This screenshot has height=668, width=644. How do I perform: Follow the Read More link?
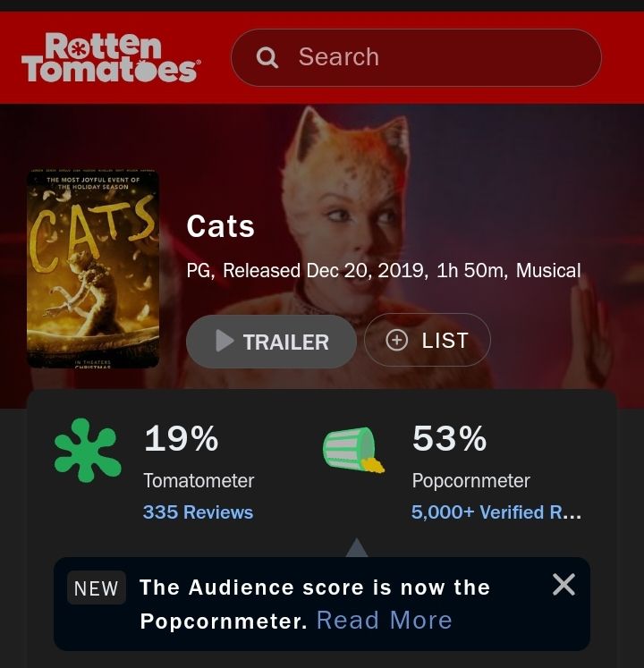tap(384, 621)
